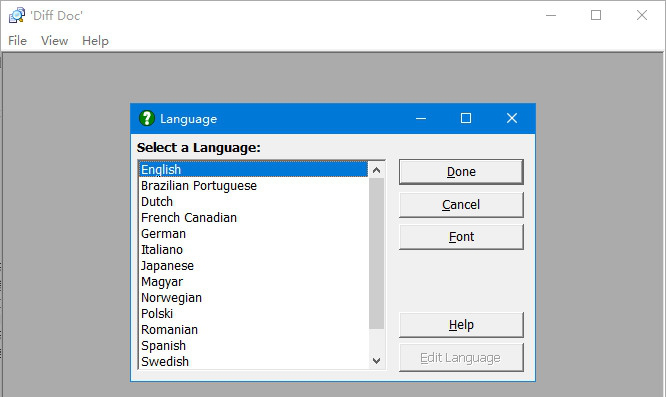Click the language list scroll down arrow
This screenshot has height=412, width=666.
(x=376, y=361)
